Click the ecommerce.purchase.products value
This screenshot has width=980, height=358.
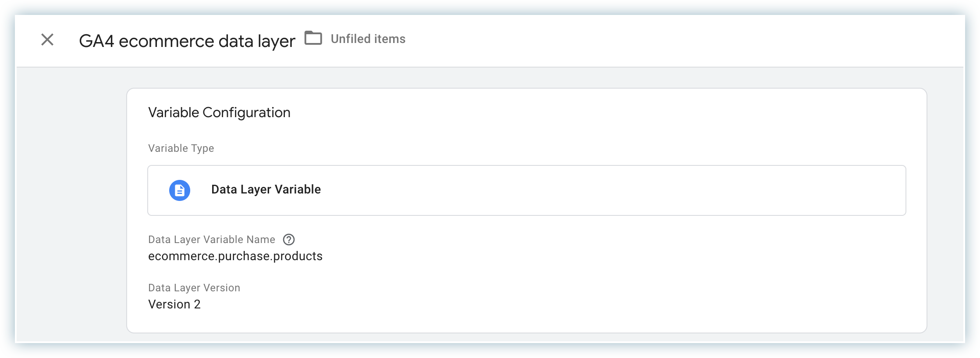click(235, 256)
